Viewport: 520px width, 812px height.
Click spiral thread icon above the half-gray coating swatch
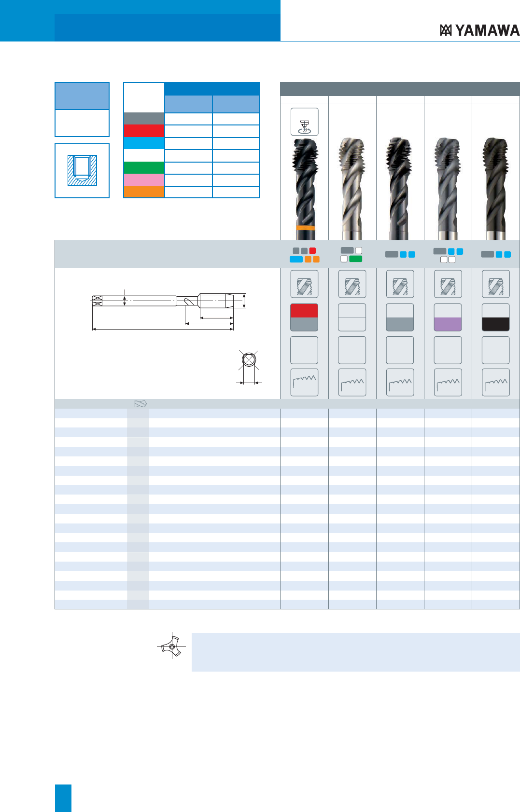click(400, 284)
